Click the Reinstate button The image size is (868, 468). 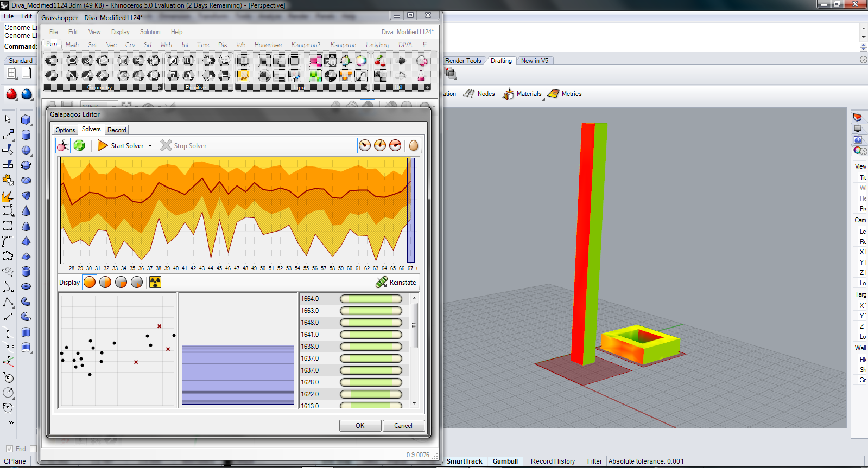click(396, 282)
